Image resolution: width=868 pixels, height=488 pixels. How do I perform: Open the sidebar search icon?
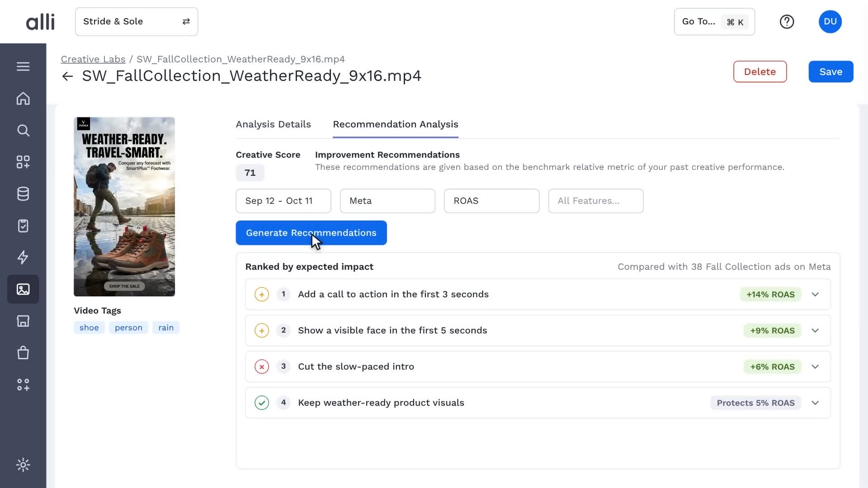tap(23, 131)
